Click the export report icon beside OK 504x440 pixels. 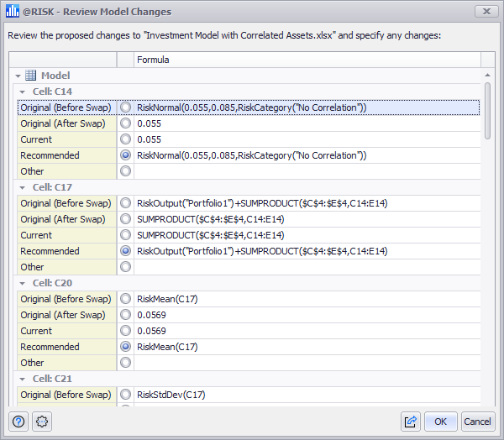411,422
